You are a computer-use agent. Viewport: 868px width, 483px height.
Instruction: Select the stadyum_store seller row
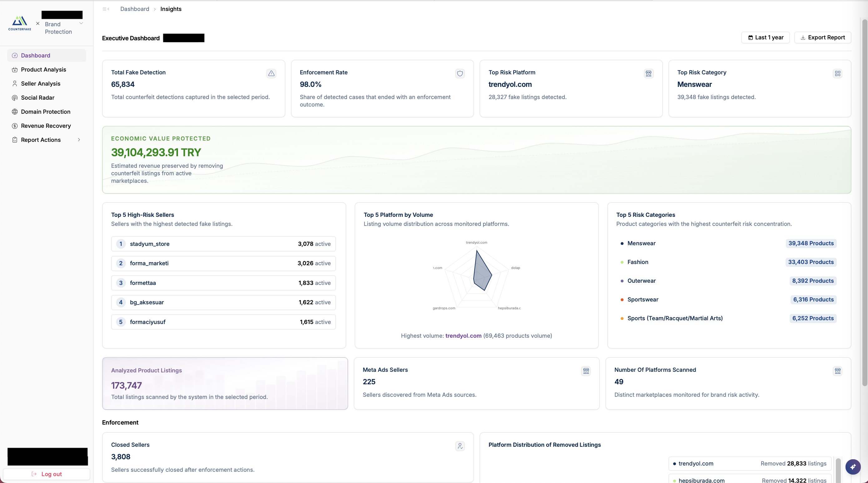pyautogui.click(x=224, y=244)
